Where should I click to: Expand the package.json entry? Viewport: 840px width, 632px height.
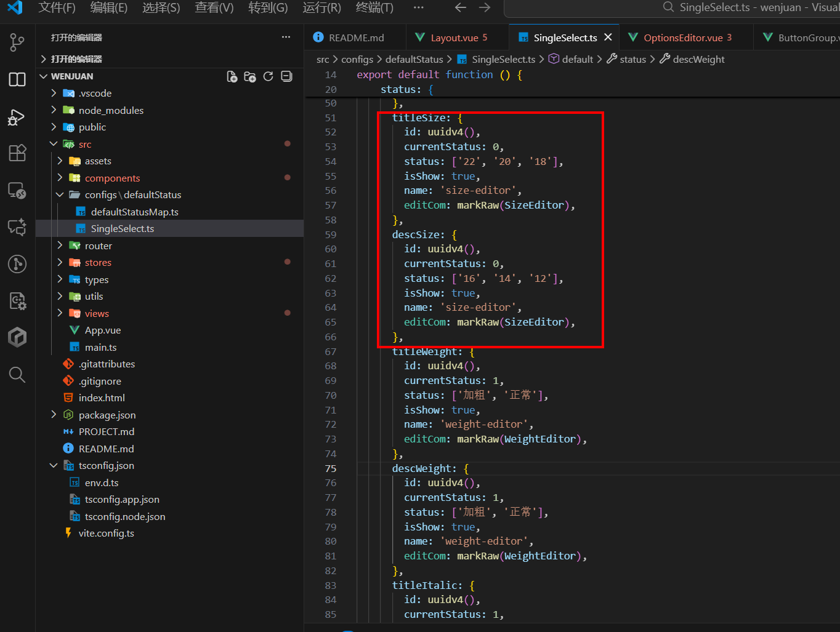click(x=54, y=415)
